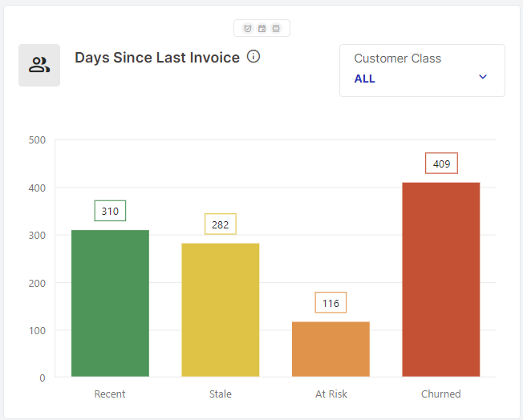523x420 pixels.
Task: Click the 282 value label
Action: point(221,224)
